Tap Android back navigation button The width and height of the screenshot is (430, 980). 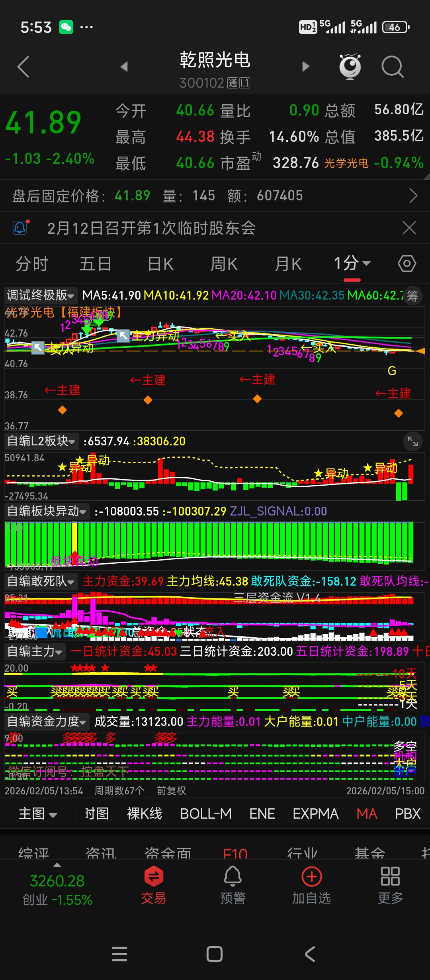310,954
